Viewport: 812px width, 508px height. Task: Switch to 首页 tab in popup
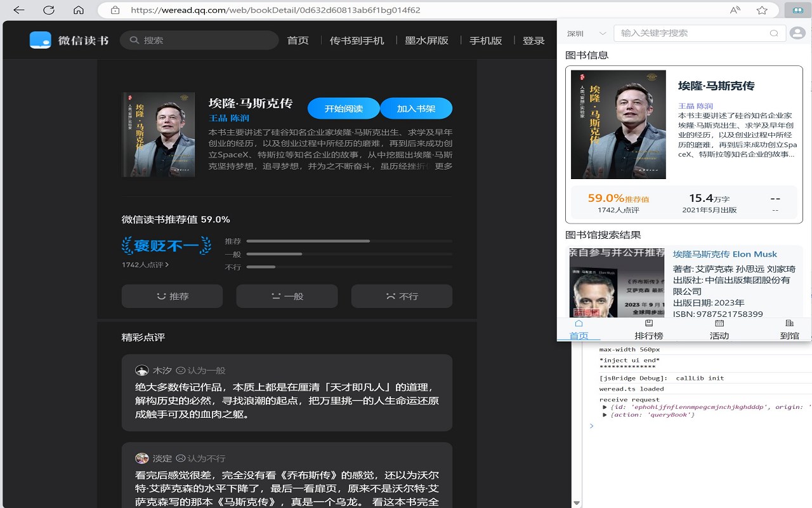(579, 330)
